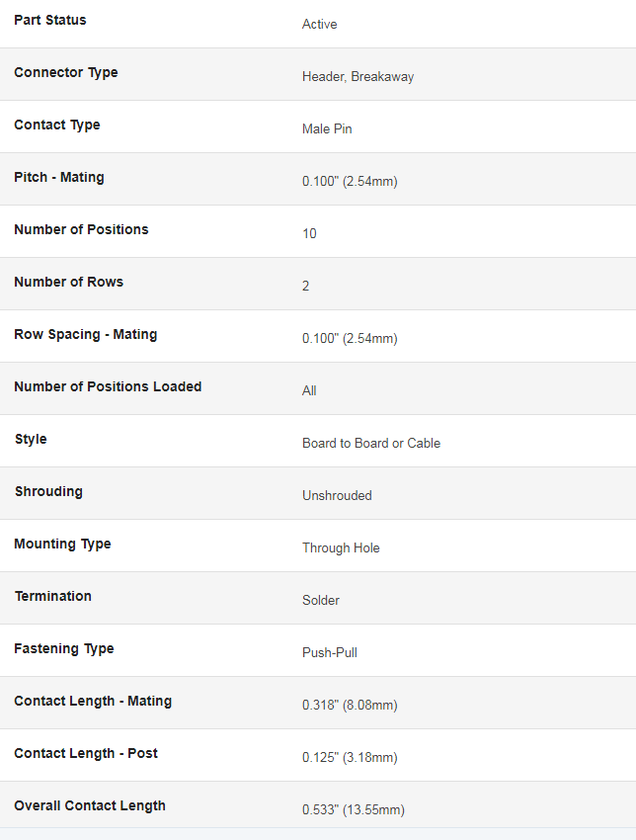636x840 pixels.
Task: Click the Overall Contact Length label
Action: coord(90,805)
